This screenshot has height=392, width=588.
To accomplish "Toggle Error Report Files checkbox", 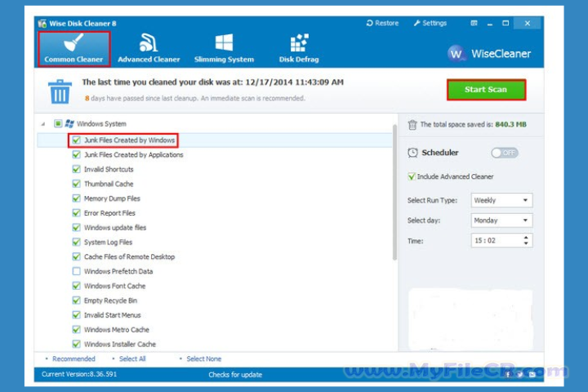I will tap(77, 213).
